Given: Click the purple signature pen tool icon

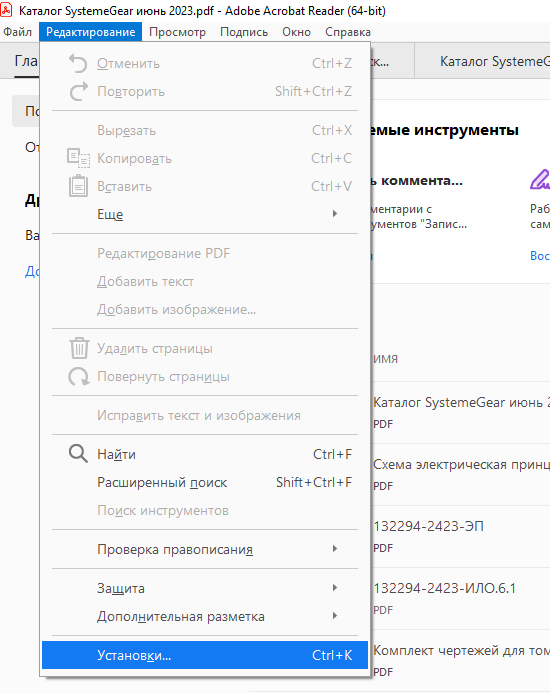Looking at the screenshot, I should pos(540,179).
